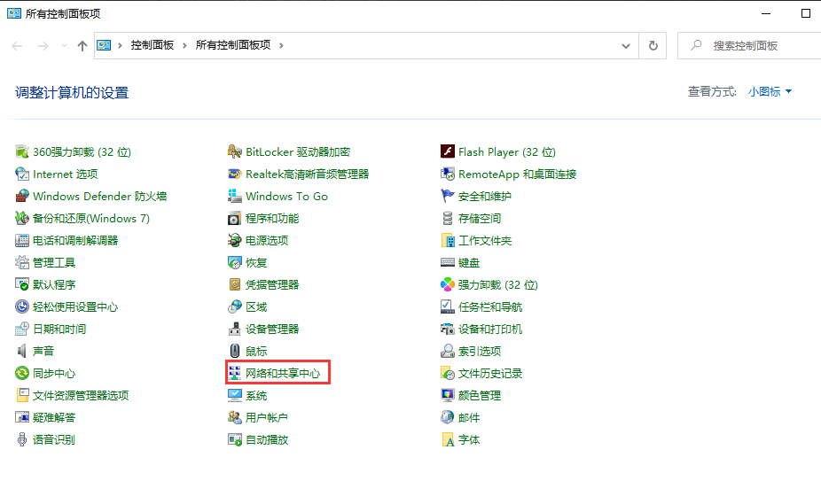
Task: Expand the chevron after 控制面板 in breadcrumb
Action: pos(185,45)
